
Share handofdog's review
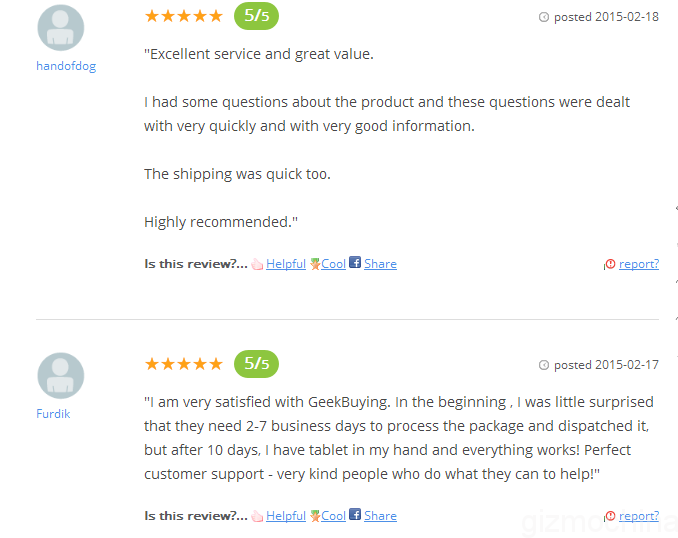tap(380, 264)
